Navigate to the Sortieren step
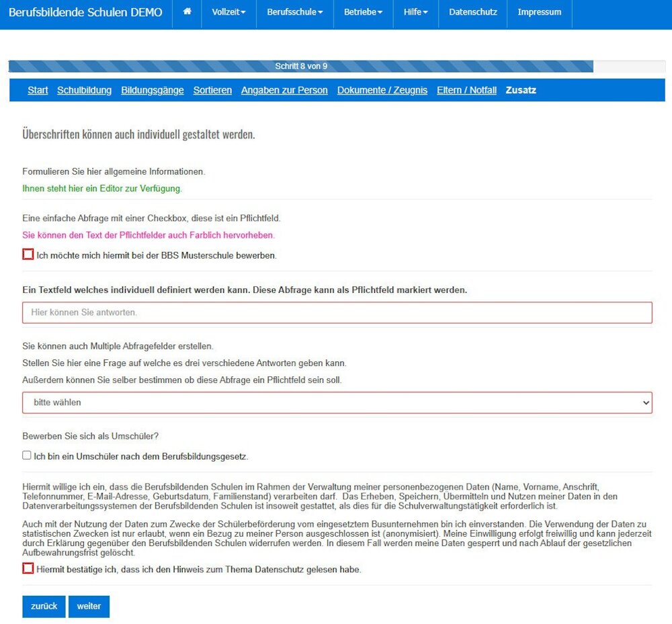672x624 pixels. click(212, 90)
